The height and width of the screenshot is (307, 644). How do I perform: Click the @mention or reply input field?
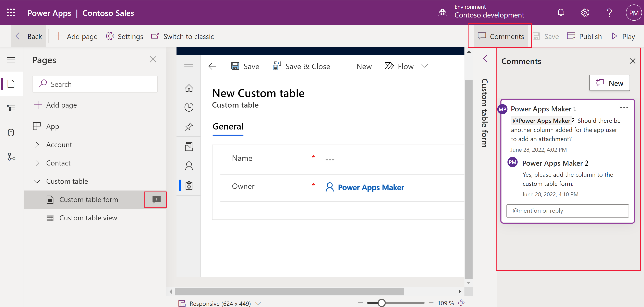(x=568, y=211)
